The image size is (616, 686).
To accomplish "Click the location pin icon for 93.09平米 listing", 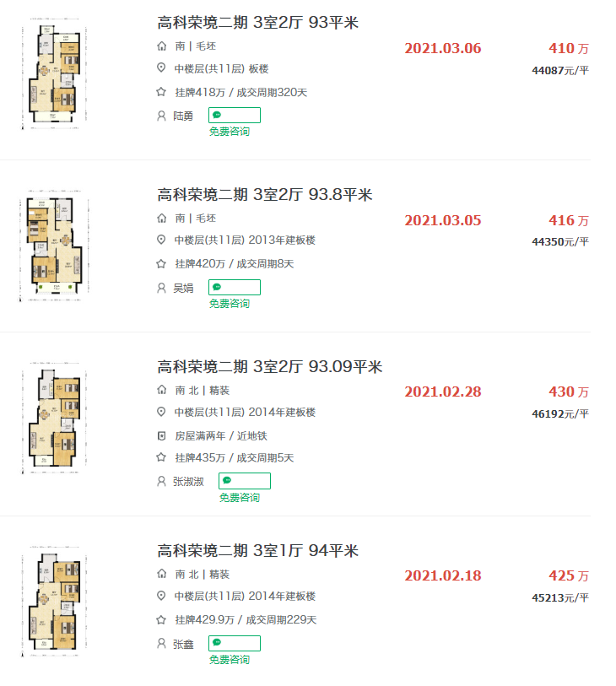I will (161, 412).
